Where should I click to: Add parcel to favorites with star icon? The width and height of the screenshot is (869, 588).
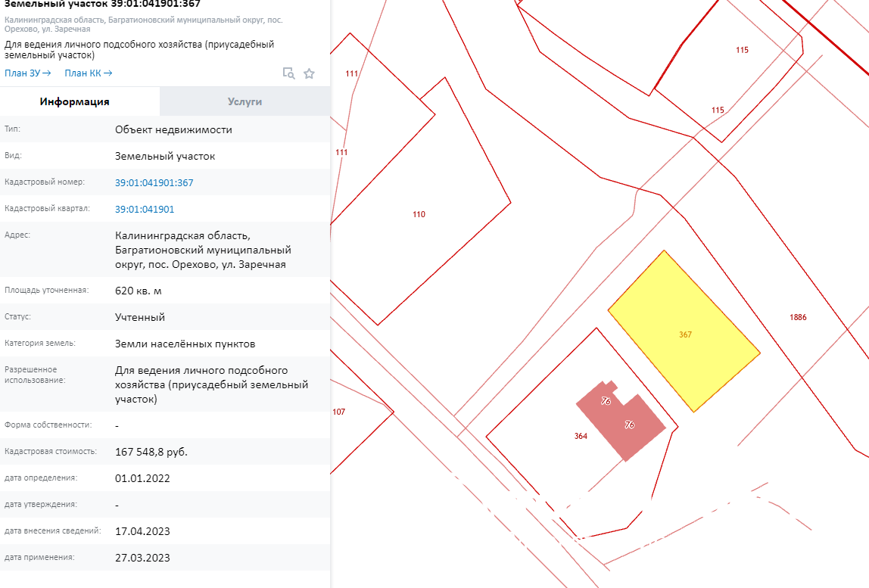pyautogui.click(x=309, y=73)
